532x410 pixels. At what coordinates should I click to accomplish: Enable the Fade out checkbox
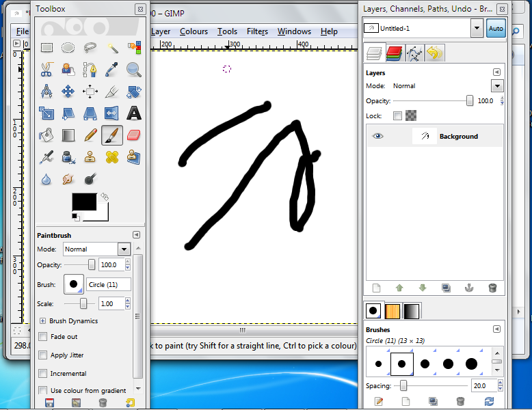point(43,337)
